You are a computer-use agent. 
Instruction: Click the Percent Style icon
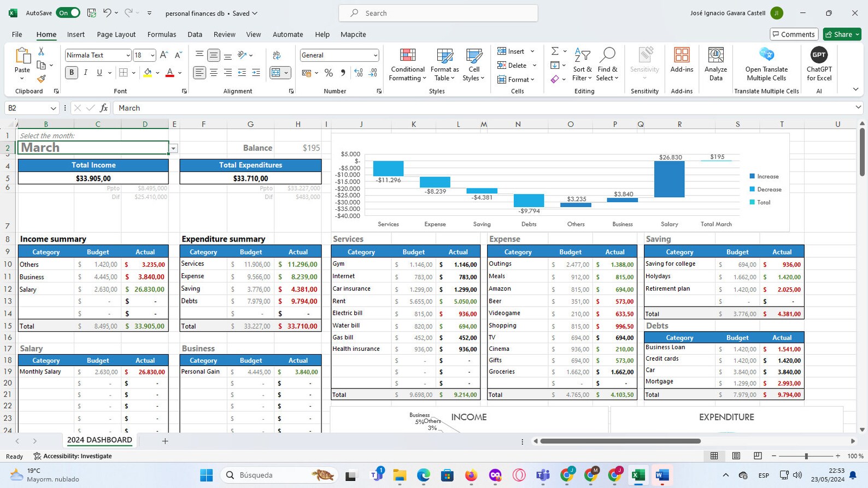tap(329, 73)
